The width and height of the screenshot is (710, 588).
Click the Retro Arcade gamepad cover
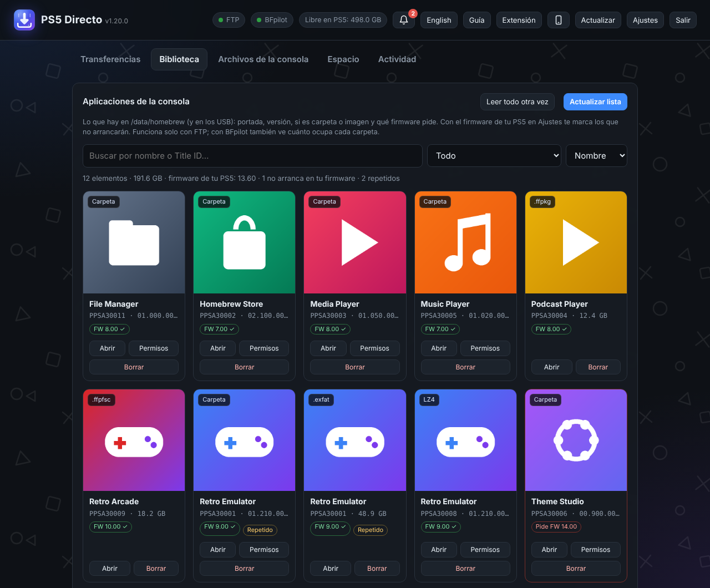point(134,440)
